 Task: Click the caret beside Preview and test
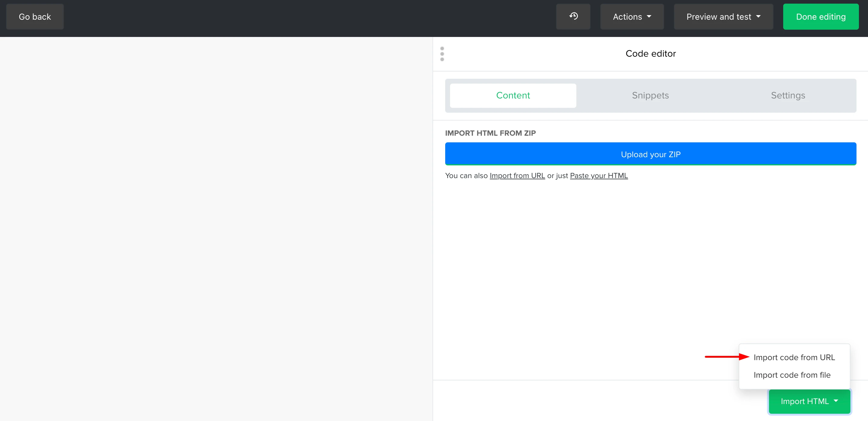(x=758, y=17)
